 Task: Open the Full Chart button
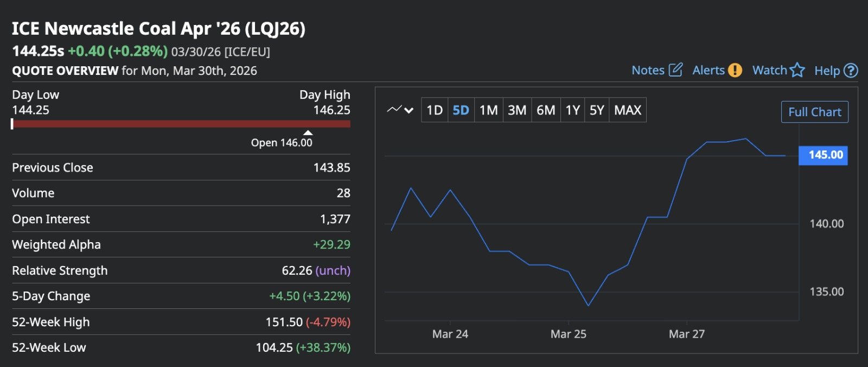(x=814, y=112)
